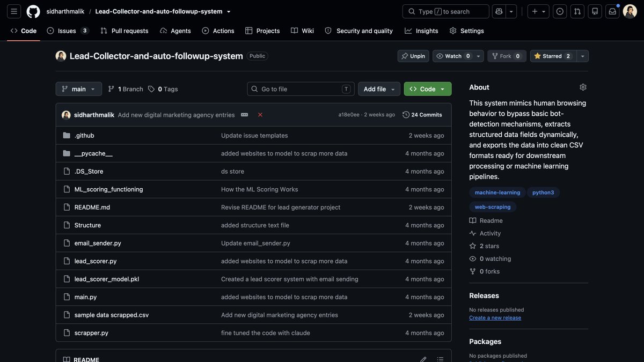Open the Projects tab
The height and width of the screenshot is (362, 644).
[x=262, y=31]
